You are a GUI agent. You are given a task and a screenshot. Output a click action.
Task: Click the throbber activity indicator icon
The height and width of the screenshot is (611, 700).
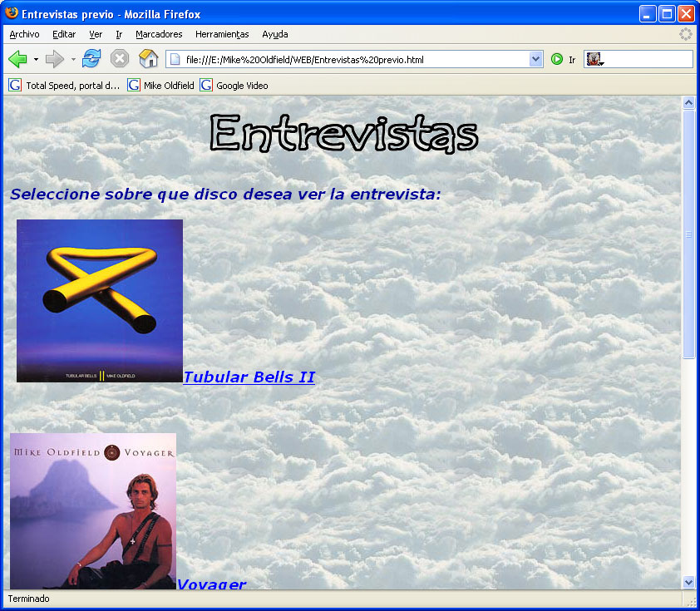685,34
